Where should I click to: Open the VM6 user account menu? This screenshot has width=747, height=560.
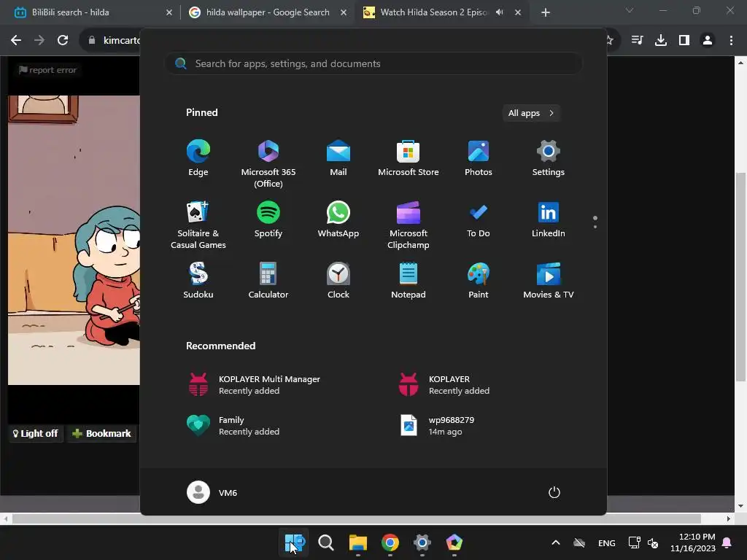click(x=212, y=492)
